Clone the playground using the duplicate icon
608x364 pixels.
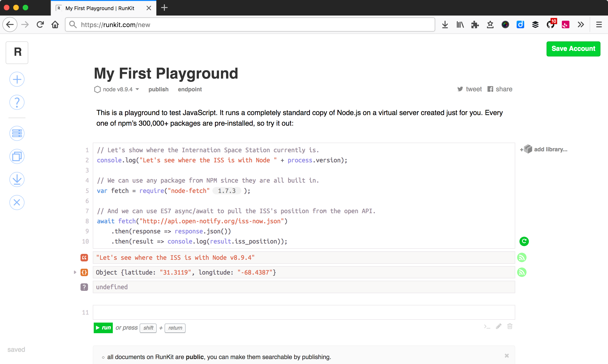17,156
